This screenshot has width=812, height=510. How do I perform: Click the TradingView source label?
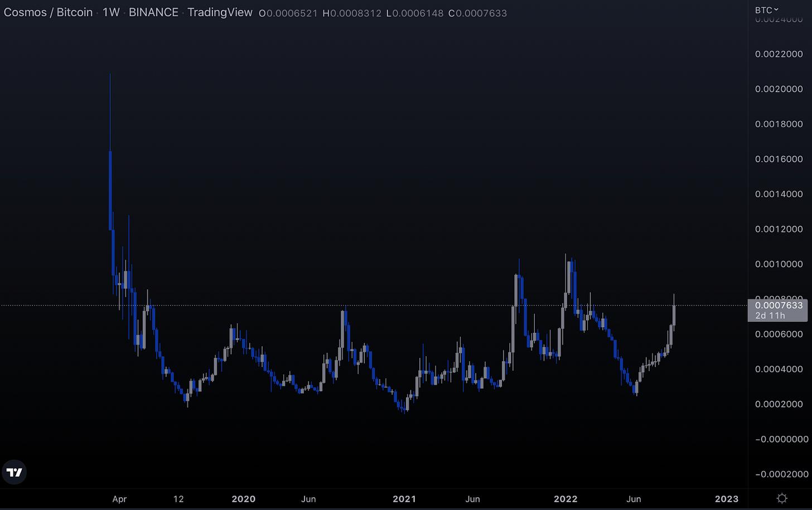tap(220, 12)
